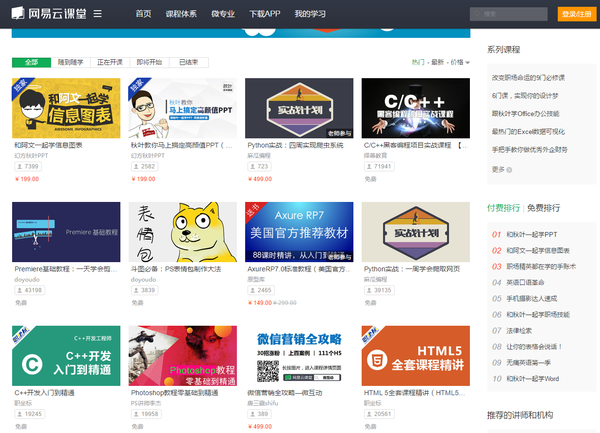Viewport: 600px width, 433px height.
Task: Open rank 10 和秋叶一起学Word
Action: [533, 379]
